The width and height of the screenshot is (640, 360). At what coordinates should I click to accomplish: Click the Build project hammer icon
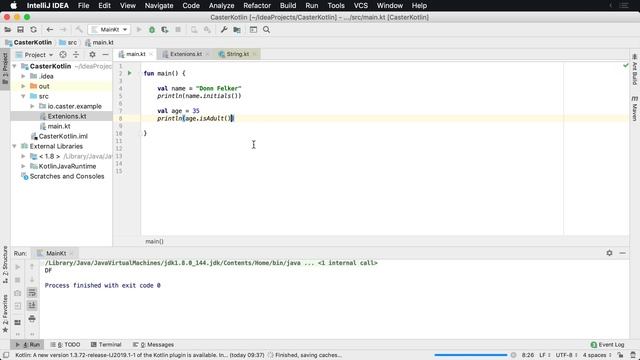pyautogui.click(x=79, y=29)
